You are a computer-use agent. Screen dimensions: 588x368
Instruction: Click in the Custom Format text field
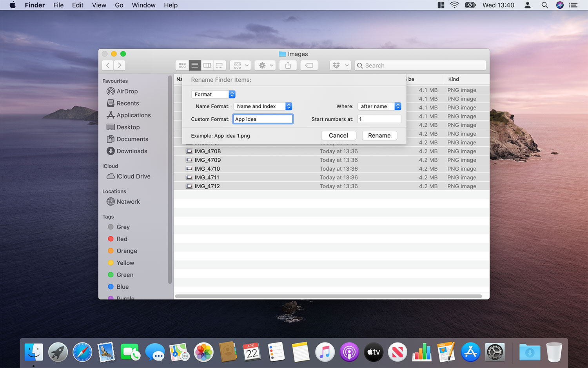tap(262, 119)
